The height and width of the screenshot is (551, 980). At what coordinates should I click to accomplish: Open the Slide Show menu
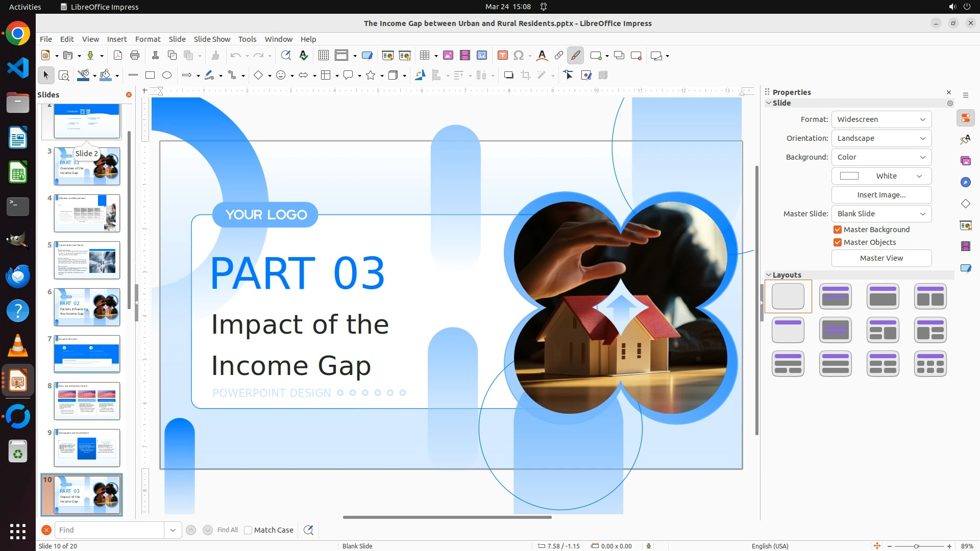[x=212, y=39]
